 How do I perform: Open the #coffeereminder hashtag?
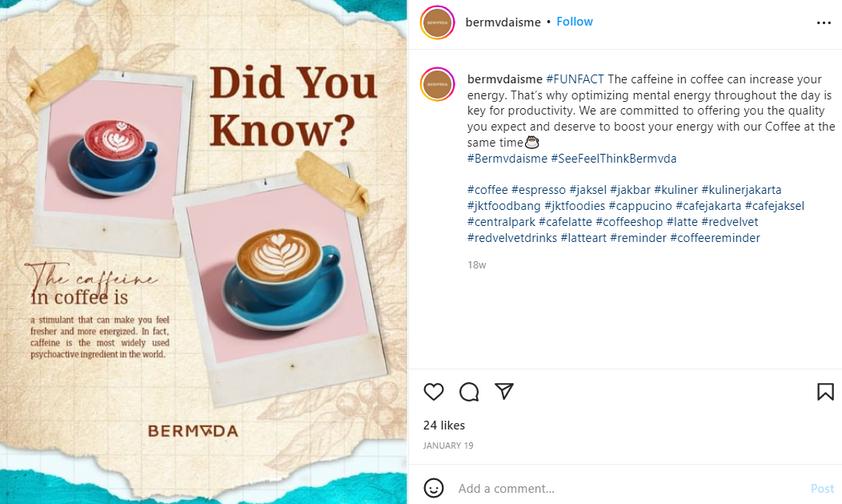pos(715,238)
